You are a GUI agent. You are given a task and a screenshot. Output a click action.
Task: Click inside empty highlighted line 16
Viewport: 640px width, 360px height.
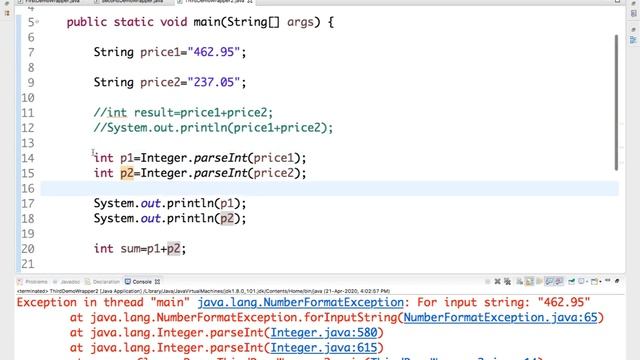[329, 189]
